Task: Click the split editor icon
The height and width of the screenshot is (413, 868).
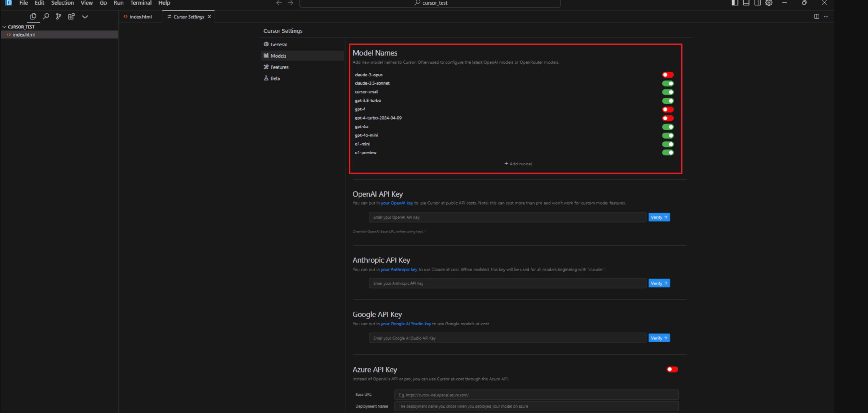Action: [816, 16]
